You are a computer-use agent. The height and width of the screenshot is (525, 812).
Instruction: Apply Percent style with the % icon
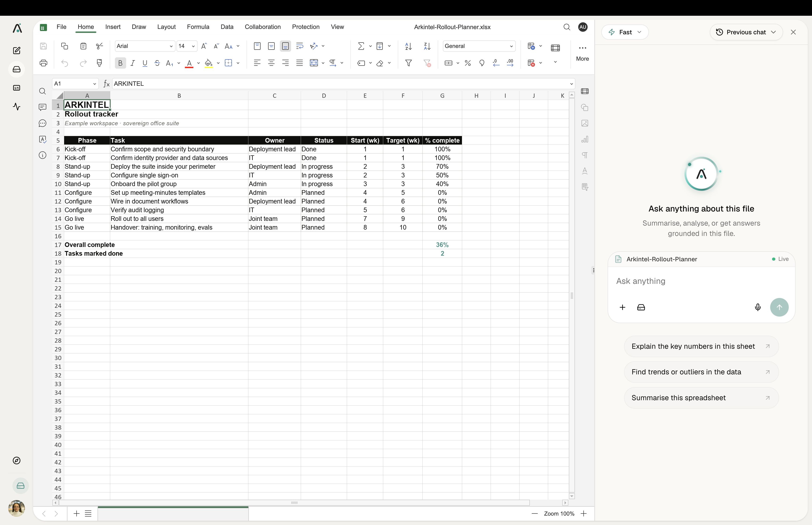pyautogui.click(x=468, y=63)
